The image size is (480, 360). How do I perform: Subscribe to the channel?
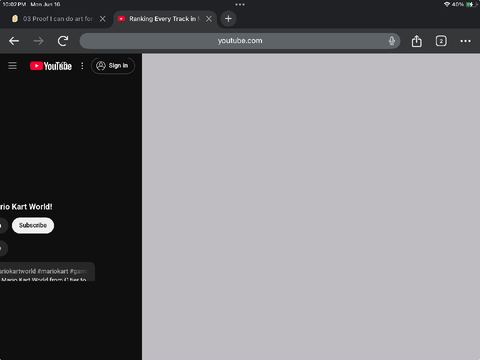point(33,225)
